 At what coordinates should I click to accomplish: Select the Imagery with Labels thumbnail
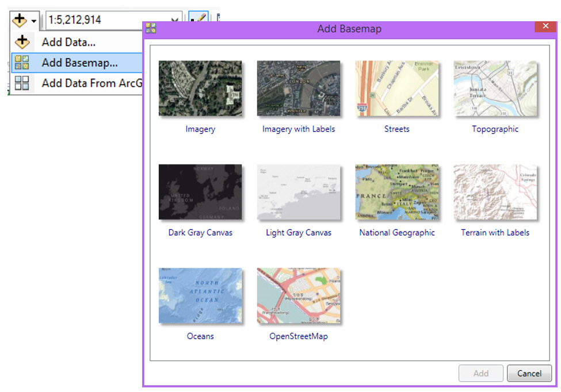pyautogui.click(x=299, y=88)
